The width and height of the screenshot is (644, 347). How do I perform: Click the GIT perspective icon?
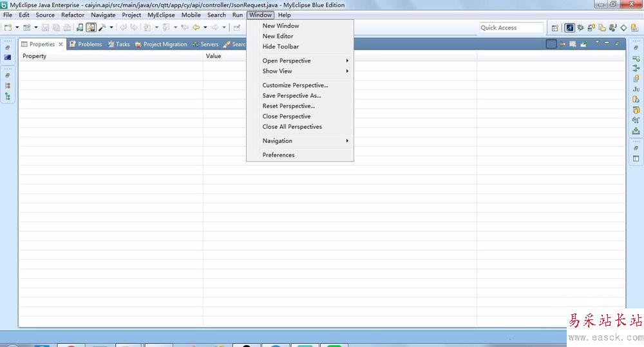coord(634,28)
